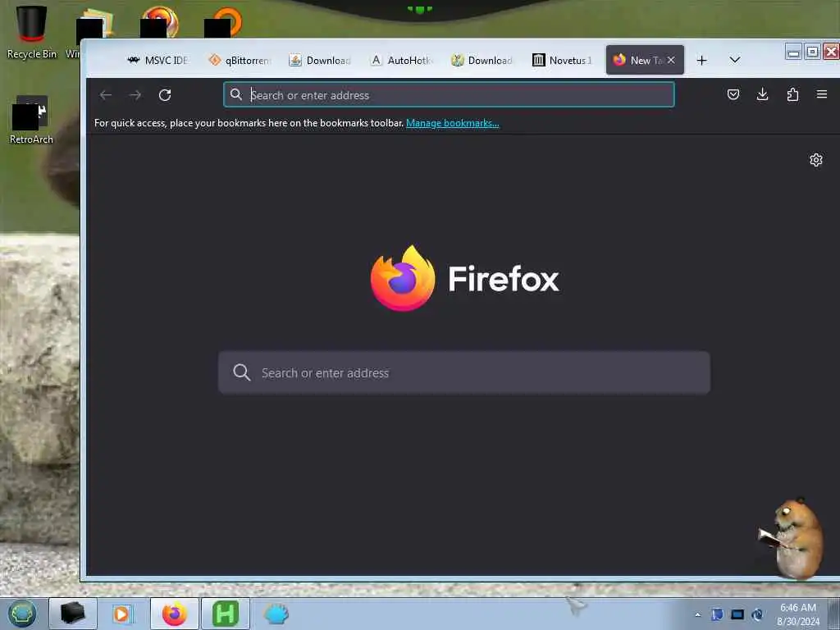Select the Recycle Bin desktop icon

tap(31, 32)
